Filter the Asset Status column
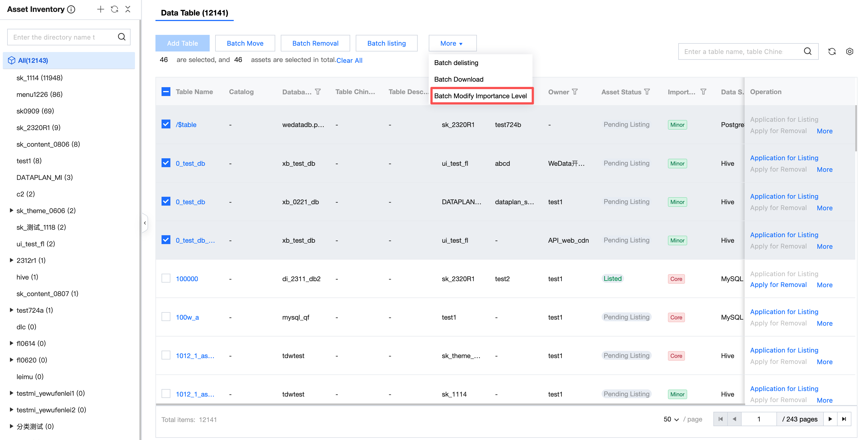This screenshot has width=868, height=440. tap(647, 92)
